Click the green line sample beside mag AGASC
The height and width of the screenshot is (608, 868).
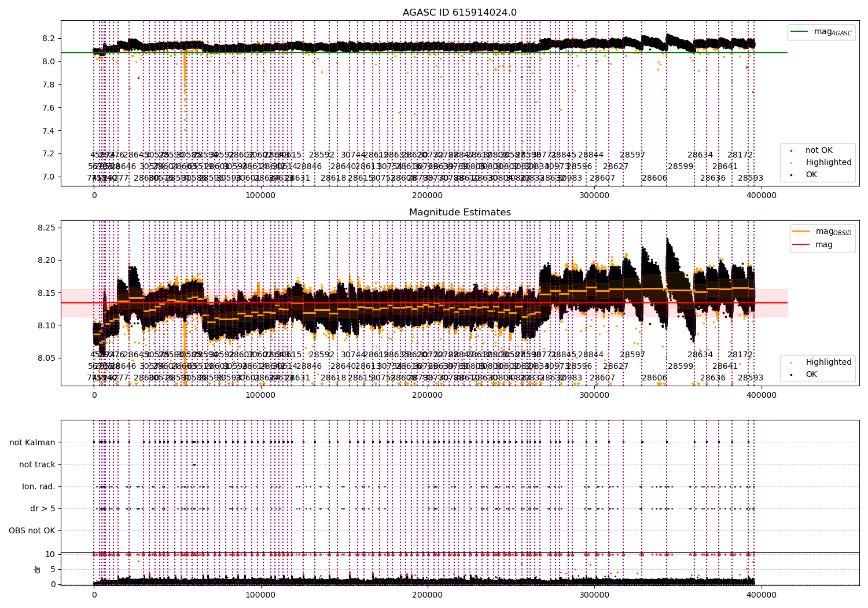[x=800, y=32]
